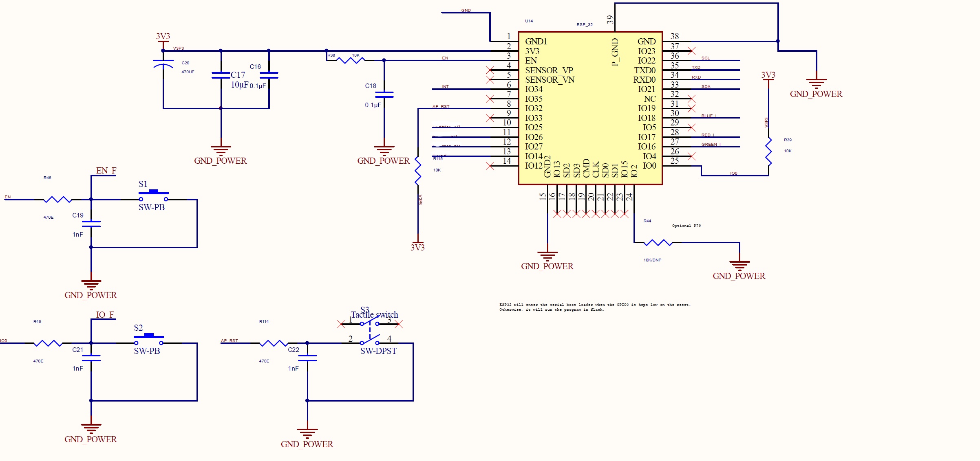The image size is (980, 461).
Task: Select capacitor C21 1nF symbol
Action: (91, 358)
